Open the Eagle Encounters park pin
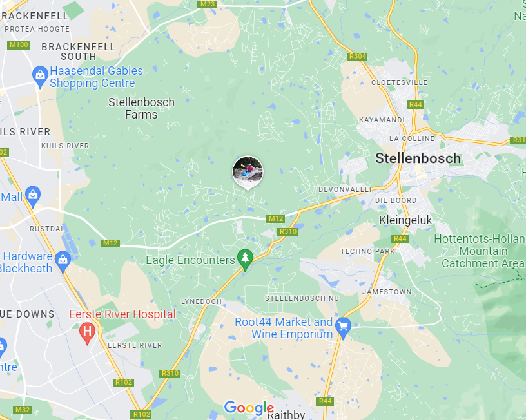The height and width of the screenshot is (420, 526). pos(245,260)
